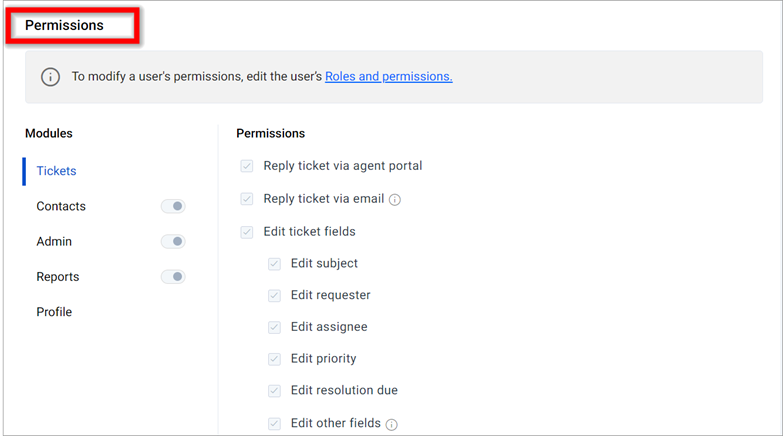Image resolution: width=783 pixels, height=436 pixels.
Task: Toggle the Edit priority checkbox
Action: [274, 359]
